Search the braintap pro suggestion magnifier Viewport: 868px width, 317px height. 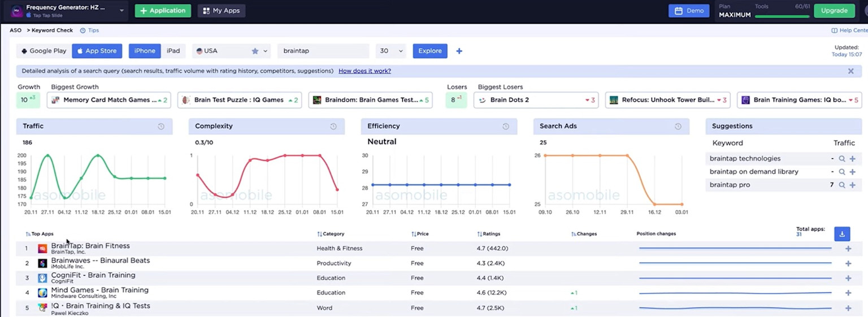(842, 185)
